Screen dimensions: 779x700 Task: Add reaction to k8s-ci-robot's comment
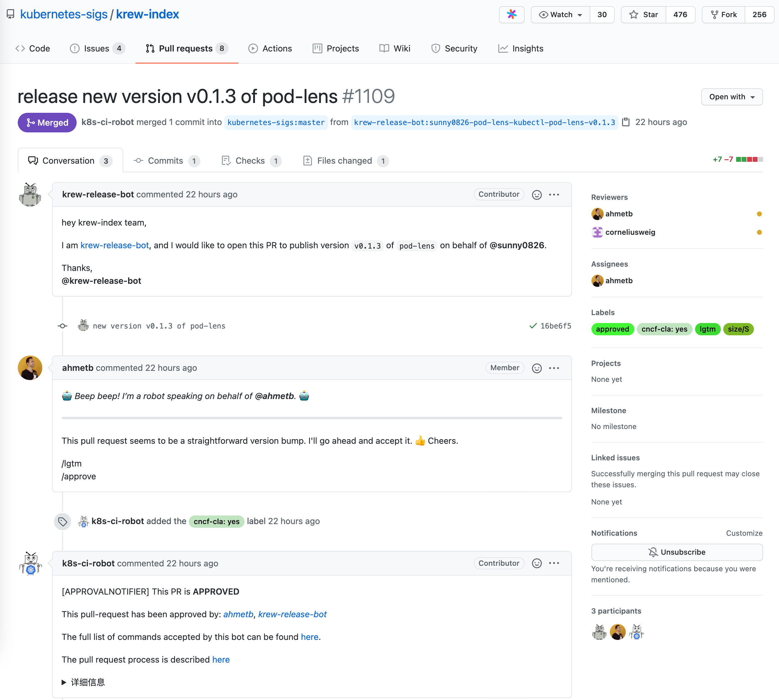click(537, 563)
